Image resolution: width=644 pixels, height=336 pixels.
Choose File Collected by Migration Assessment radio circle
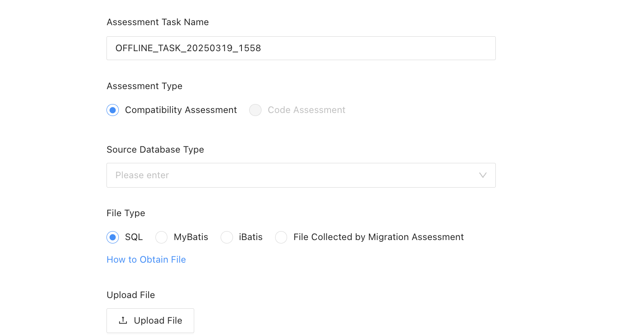pos(281,237)
